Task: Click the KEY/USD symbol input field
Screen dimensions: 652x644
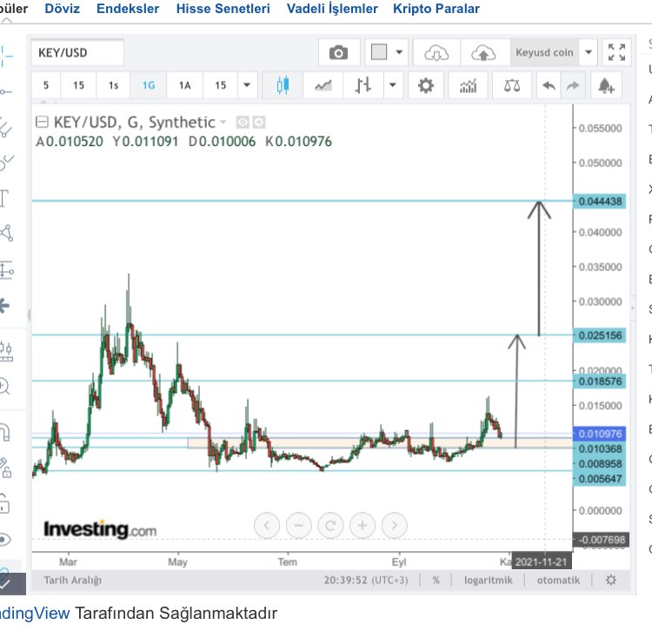Action: click(x=77, y=53)
